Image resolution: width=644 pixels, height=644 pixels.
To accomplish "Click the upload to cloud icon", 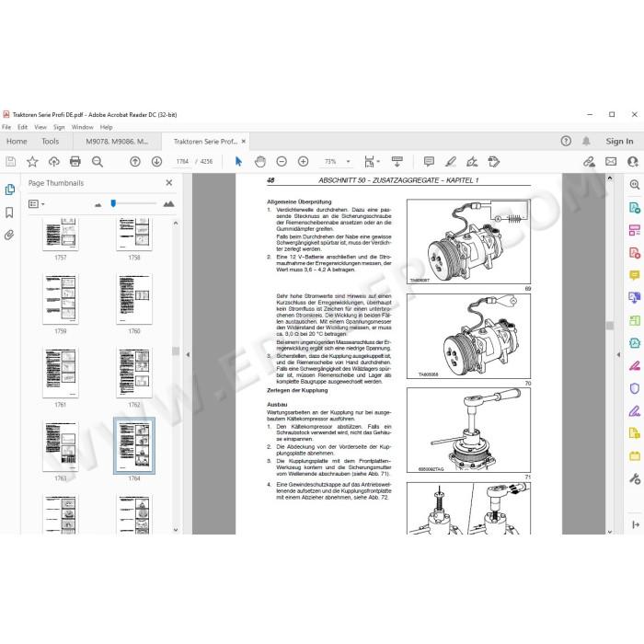I will point(53,162).
